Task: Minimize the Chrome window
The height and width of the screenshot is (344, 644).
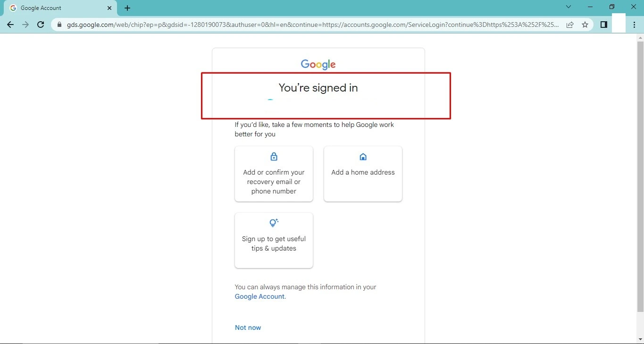Action: tap(590, 7)
